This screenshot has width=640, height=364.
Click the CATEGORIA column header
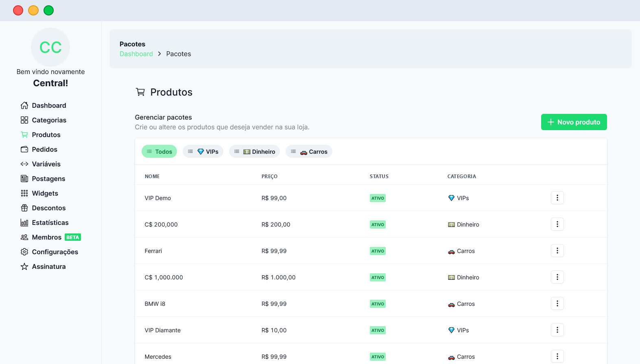(462, 177)
